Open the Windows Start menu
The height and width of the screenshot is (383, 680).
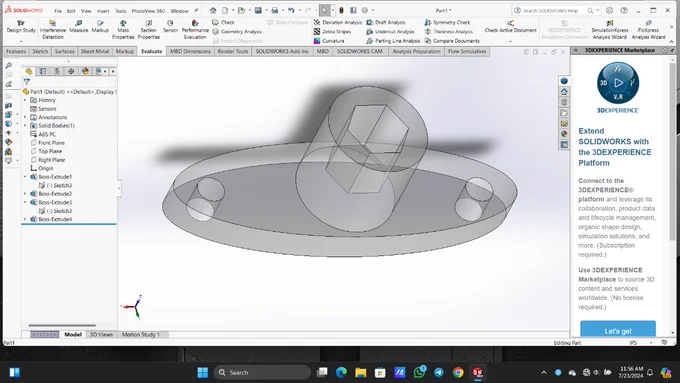(x=203, y=372)
